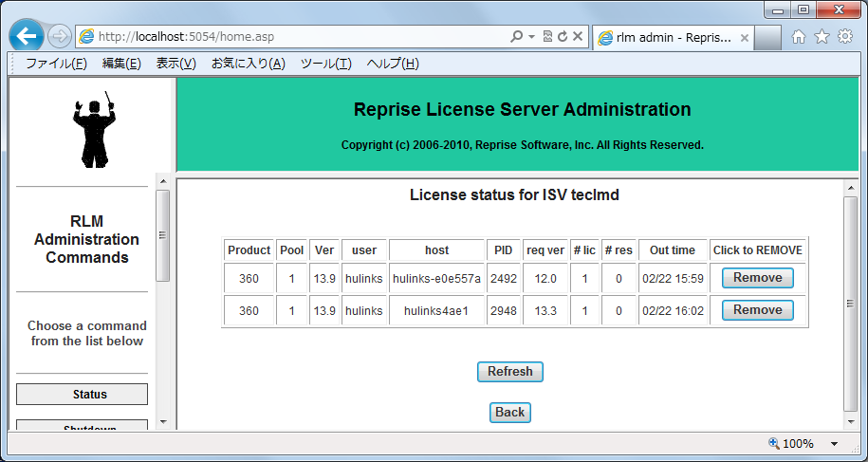The width and height of the screenshot is (868, 462).
Task: Open the お気に入り(A) menu
Action: click(x=248, y=65)
